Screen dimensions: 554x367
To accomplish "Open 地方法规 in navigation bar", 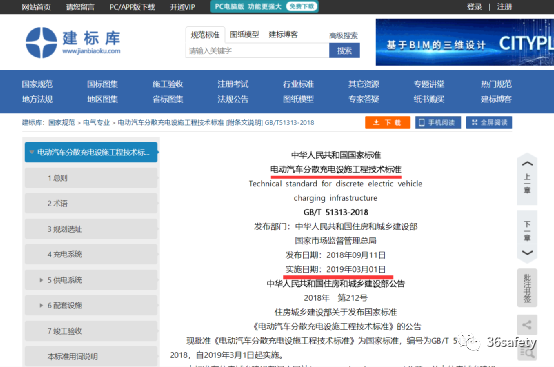I will (37, 99).
